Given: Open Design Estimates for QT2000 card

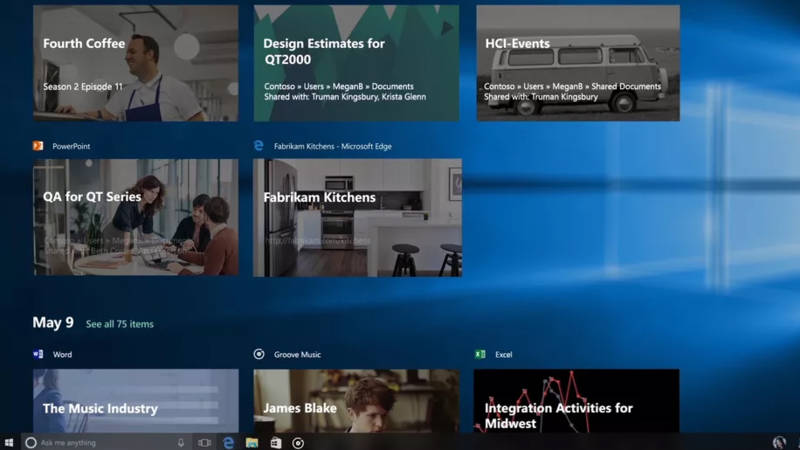Looking at the screenshot, I should pos(356,63).
